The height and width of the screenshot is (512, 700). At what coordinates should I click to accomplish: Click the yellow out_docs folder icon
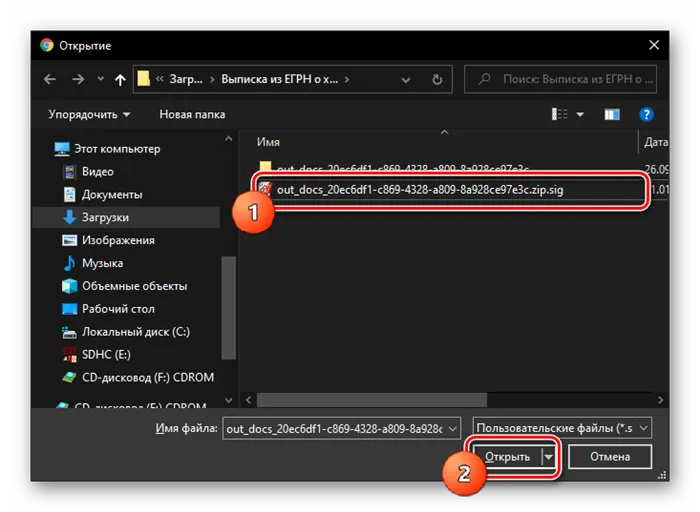pyautogui.click(x=265, y=167)
